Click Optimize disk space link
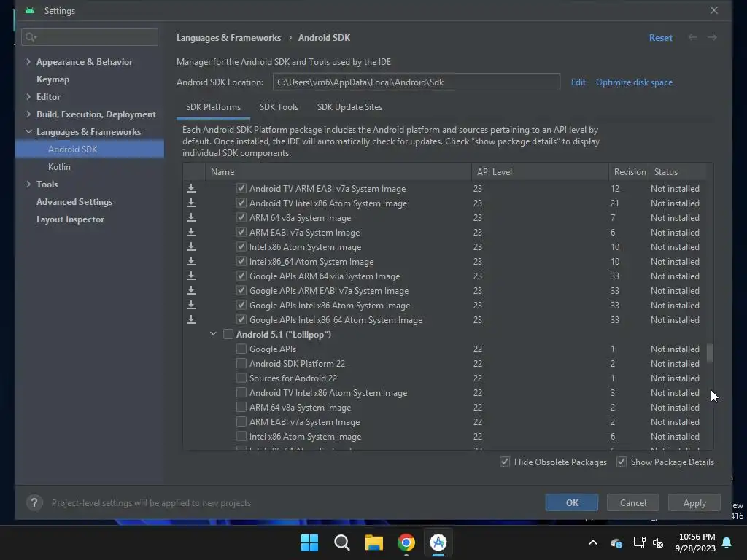Screen dimensions: 747x560 pos(634,82)
